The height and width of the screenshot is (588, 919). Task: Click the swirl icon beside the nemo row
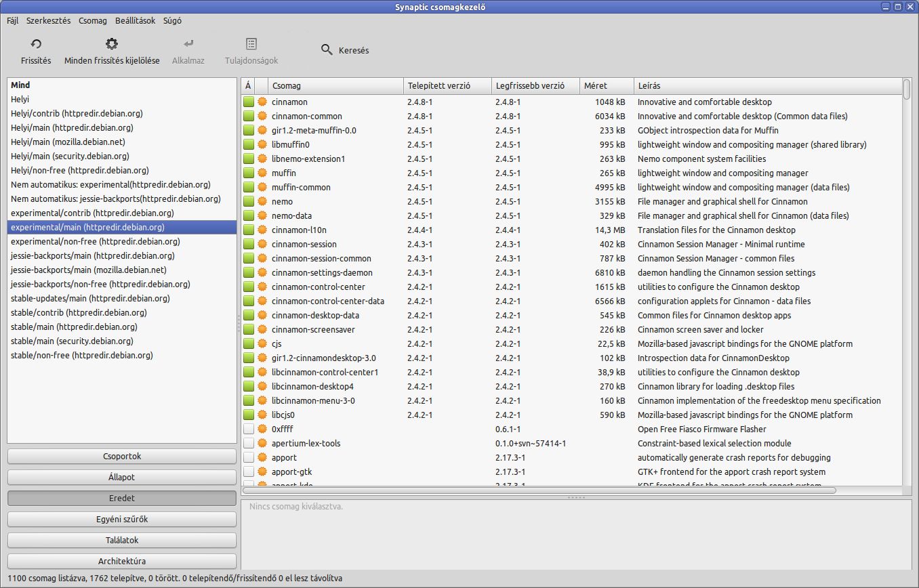click(262, 201)
